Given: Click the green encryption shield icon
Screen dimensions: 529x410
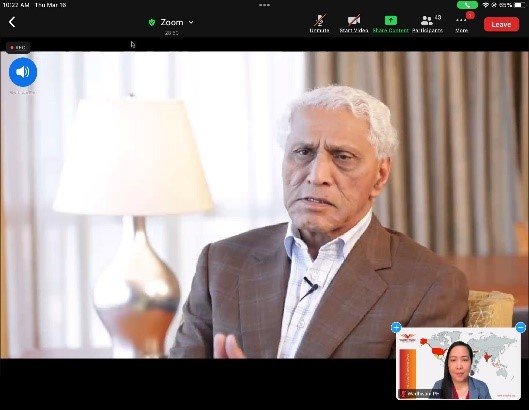Looking at the screenshot, I should (x=152, y=22).
